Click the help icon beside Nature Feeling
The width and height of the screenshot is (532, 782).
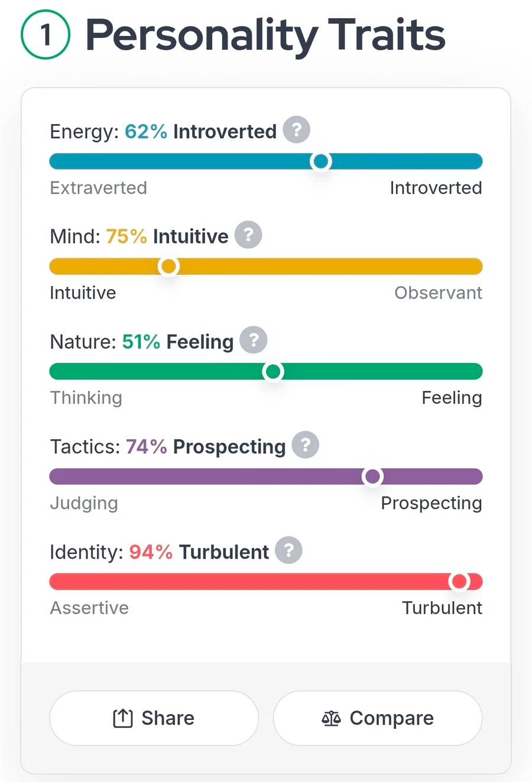(254, 340)
